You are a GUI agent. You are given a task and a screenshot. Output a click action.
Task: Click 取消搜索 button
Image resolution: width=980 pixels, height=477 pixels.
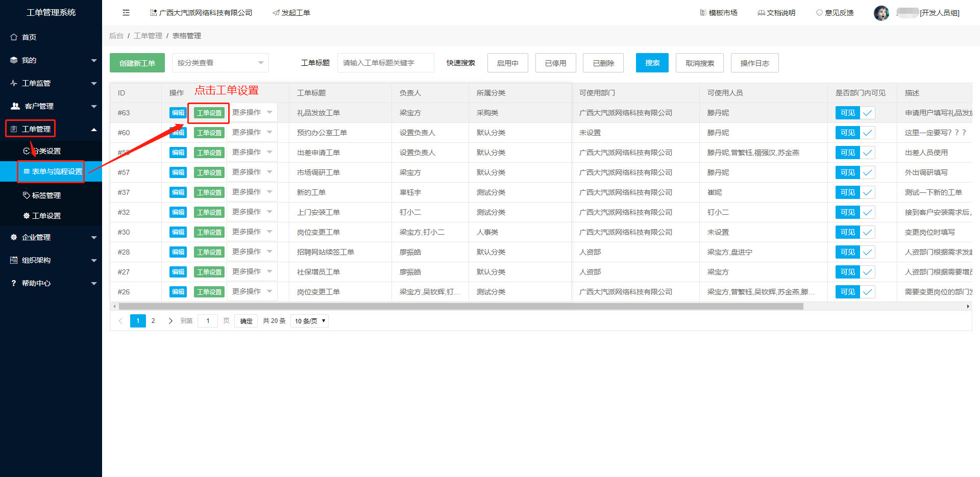[x=700, y=63]
